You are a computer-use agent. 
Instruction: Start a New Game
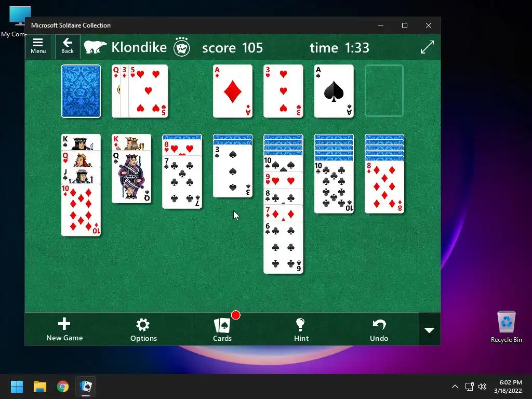coord(64,329)
